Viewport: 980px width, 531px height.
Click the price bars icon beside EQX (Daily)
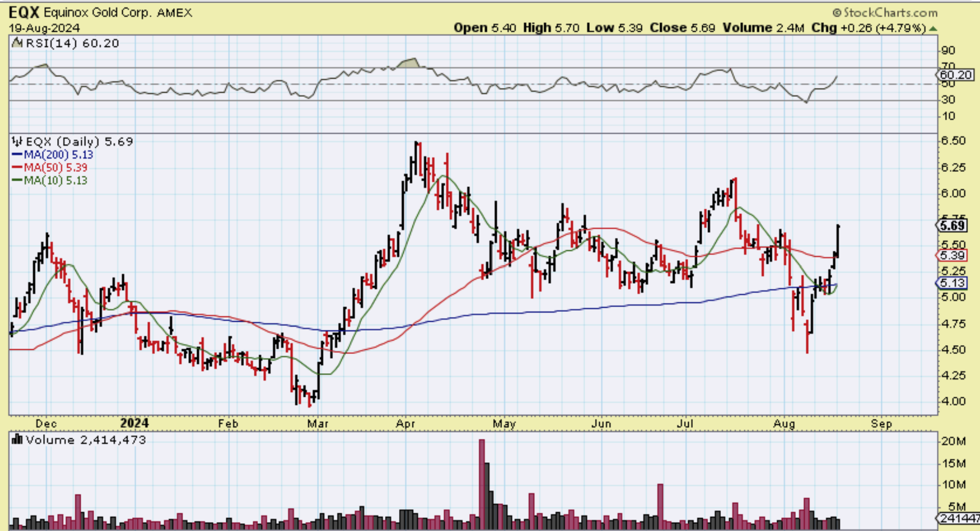[17, 142]
